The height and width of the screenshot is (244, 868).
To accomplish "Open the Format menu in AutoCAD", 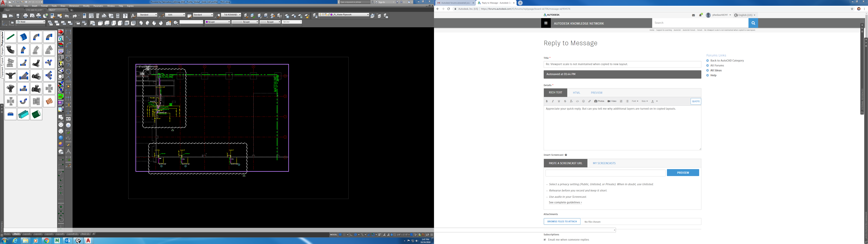I will (x=44, y=6).
